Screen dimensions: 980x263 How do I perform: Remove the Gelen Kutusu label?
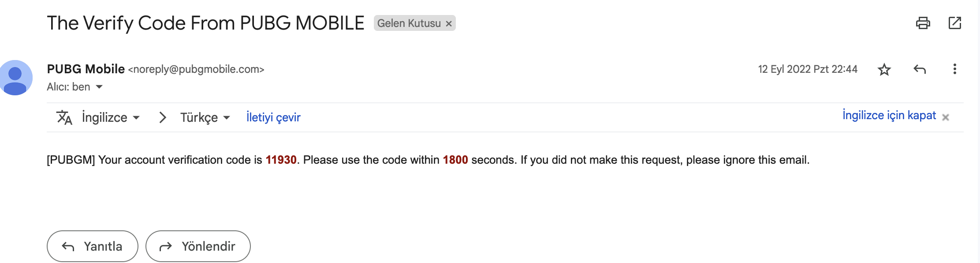click(x=449, y=24)
